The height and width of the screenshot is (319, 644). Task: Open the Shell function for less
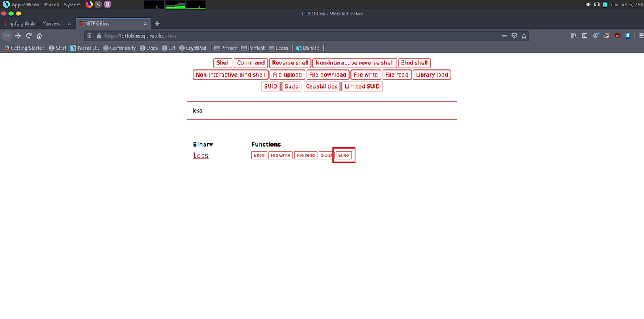(x=259, y=156)
